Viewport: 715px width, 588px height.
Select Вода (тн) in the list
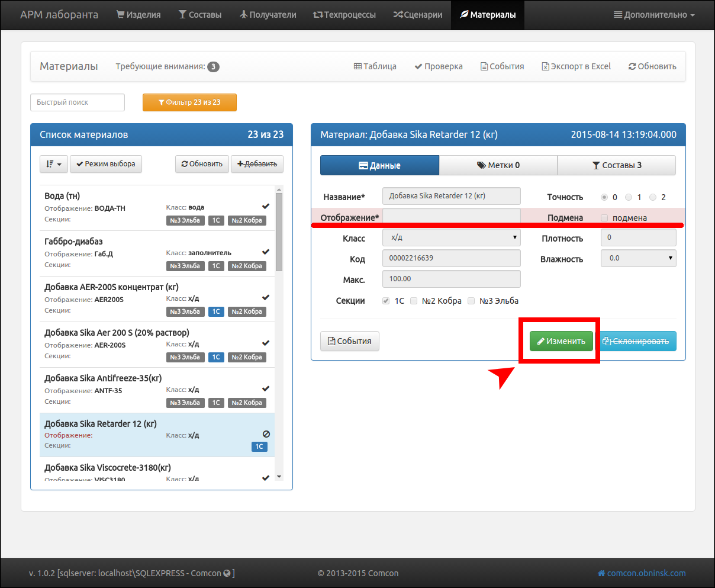pyautogui.click(x=156, y=208)
